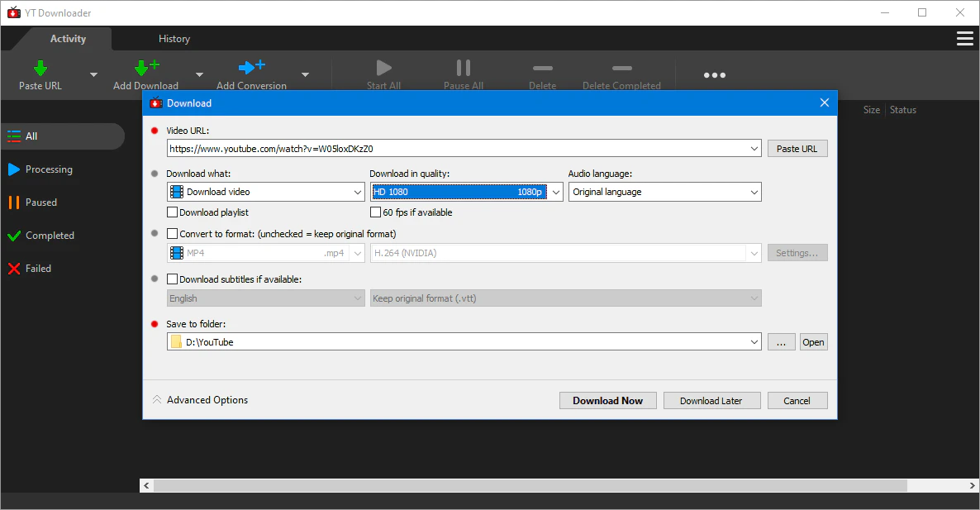980x510 pixels.
Task: Enable the Download playlist checkbox
Action: pyautogui.click(x=173, y=212)
